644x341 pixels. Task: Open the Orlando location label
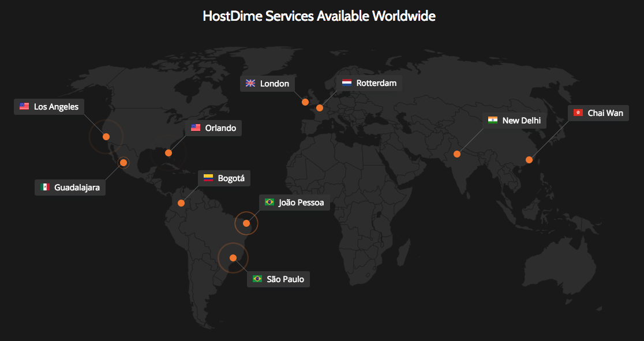tap(213, 128)
